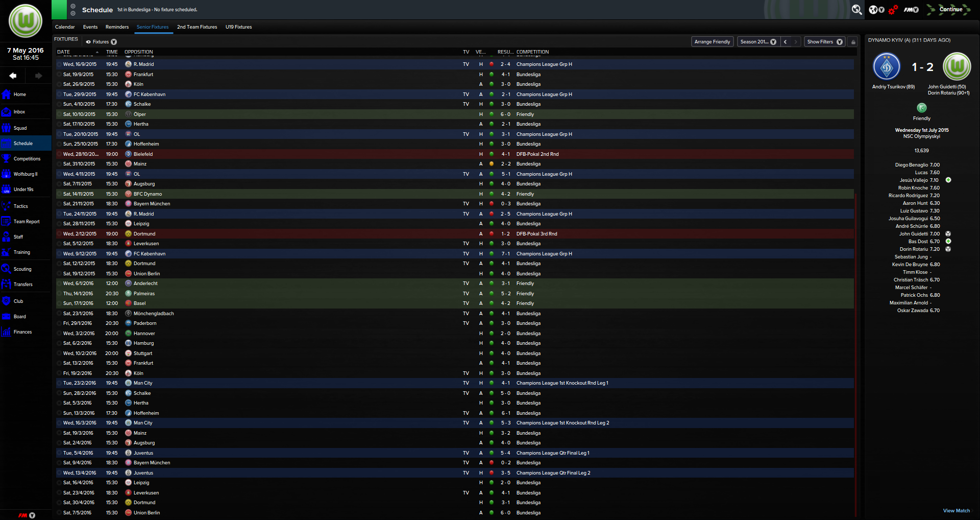Open preferences with the red gears icon
This screenshot has width=980, height=520.
tap(893, 9)
